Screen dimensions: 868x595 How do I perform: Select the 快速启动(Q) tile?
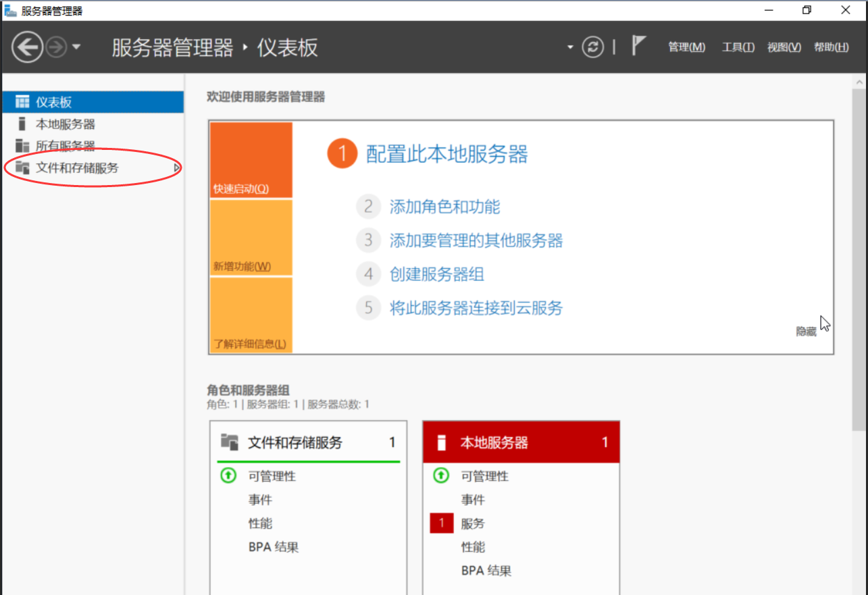[251, 160]
